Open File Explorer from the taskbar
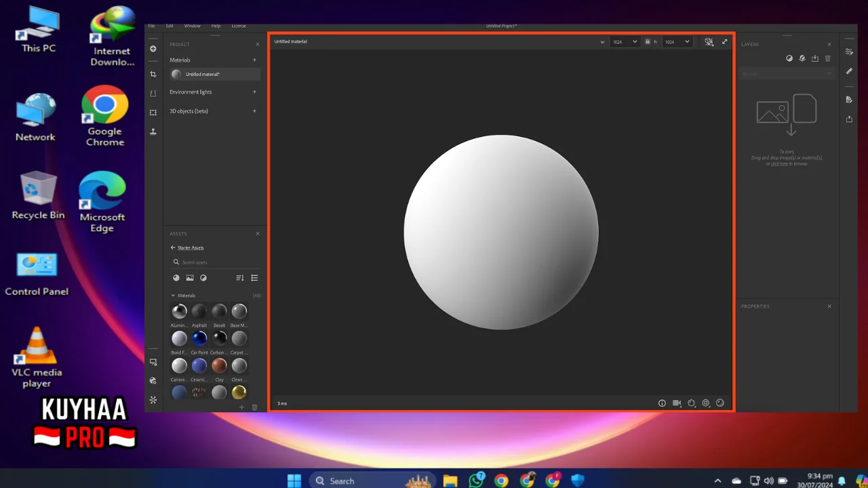This screenshot has height=488, width=868. point(450,481)
